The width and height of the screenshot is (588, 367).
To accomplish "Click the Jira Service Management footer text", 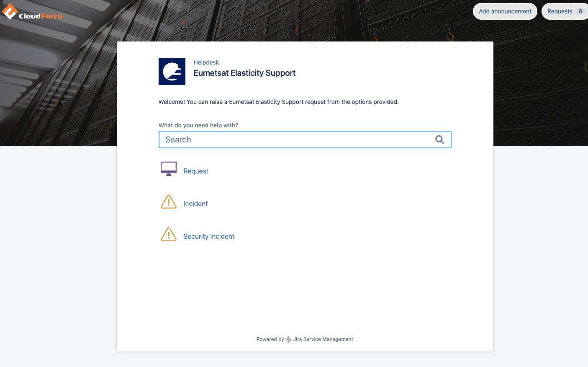I will pos(323,339).
